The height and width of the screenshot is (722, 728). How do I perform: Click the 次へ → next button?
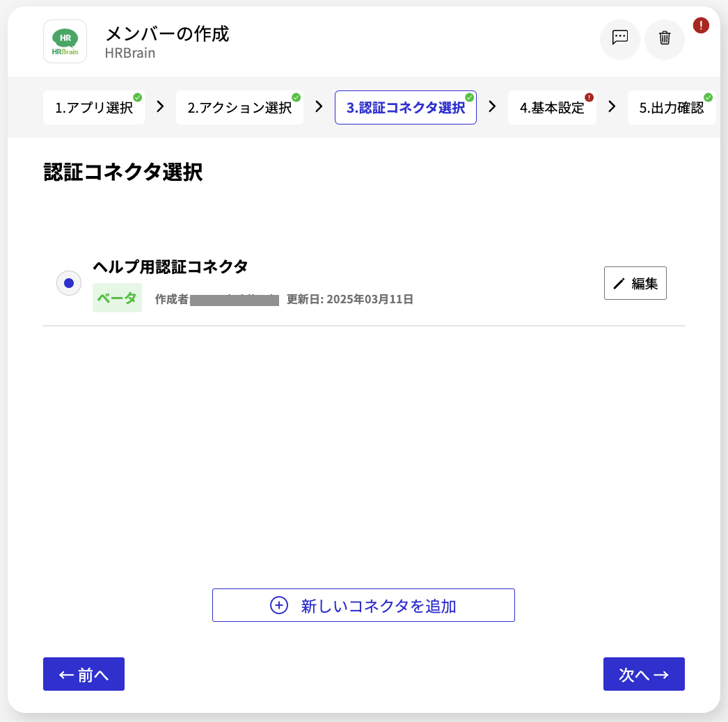(644, 674)
